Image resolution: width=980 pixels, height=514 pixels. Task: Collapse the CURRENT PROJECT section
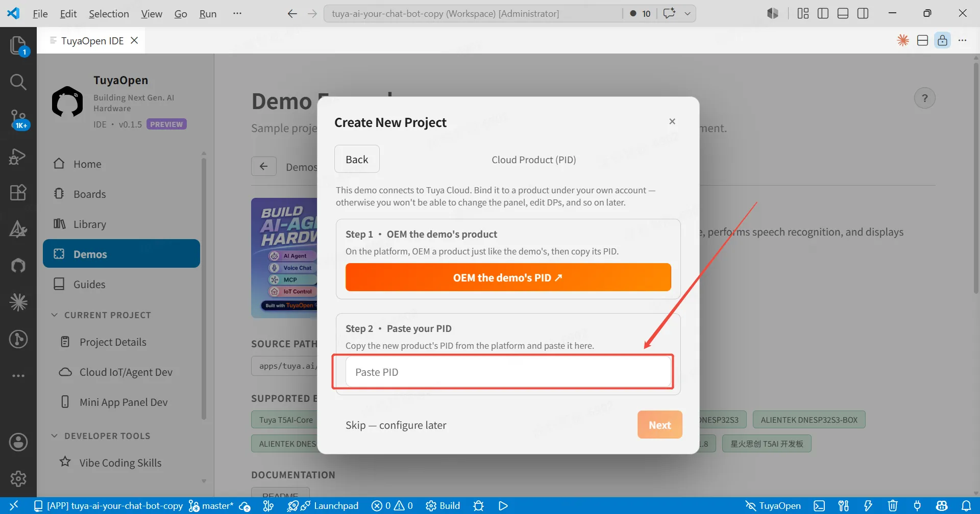coord(101,315)
